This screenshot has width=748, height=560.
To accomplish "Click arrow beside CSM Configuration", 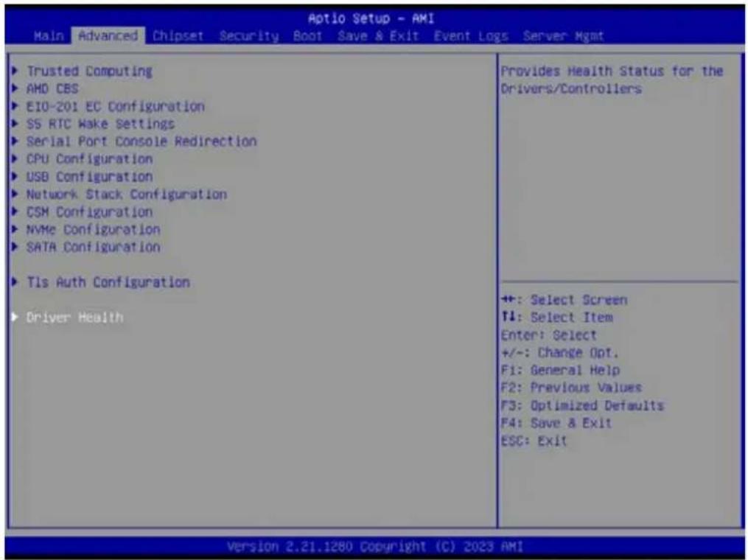I will (x=15, y=212).
